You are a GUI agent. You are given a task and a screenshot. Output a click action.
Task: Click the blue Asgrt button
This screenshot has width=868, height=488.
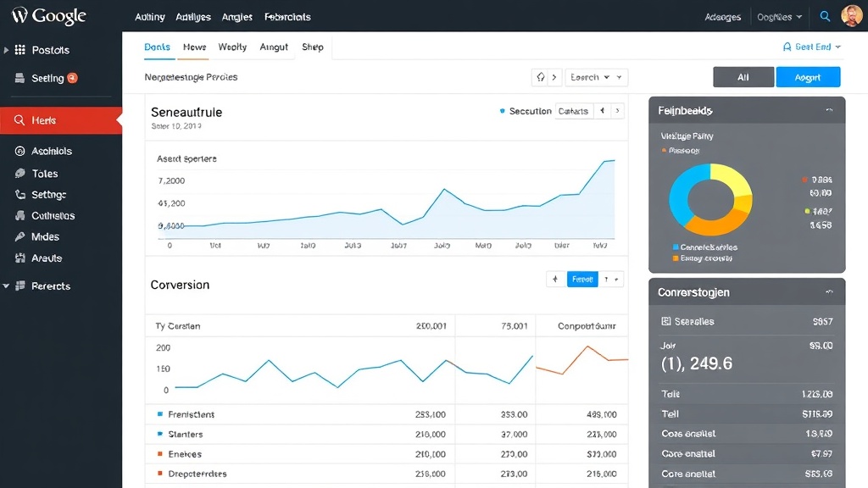[808, 77]
